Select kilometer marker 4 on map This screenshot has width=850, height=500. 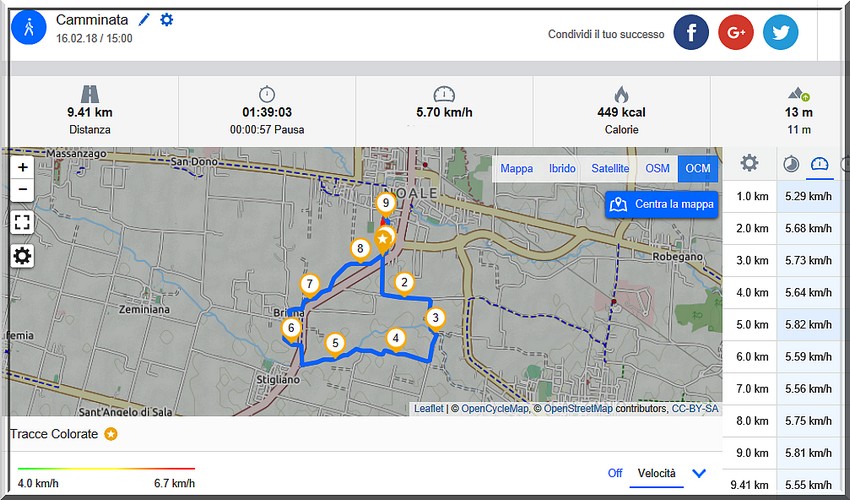coord(396,338)
